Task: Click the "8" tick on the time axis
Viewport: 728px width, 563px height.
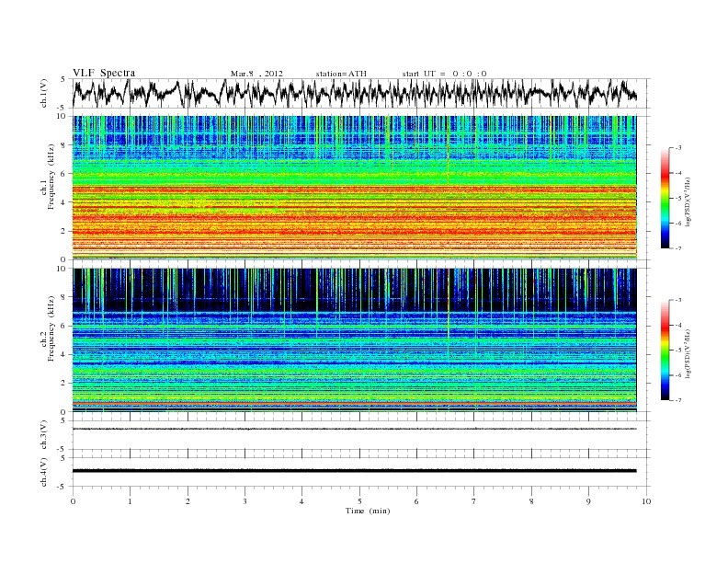Action: pos(531,501)
